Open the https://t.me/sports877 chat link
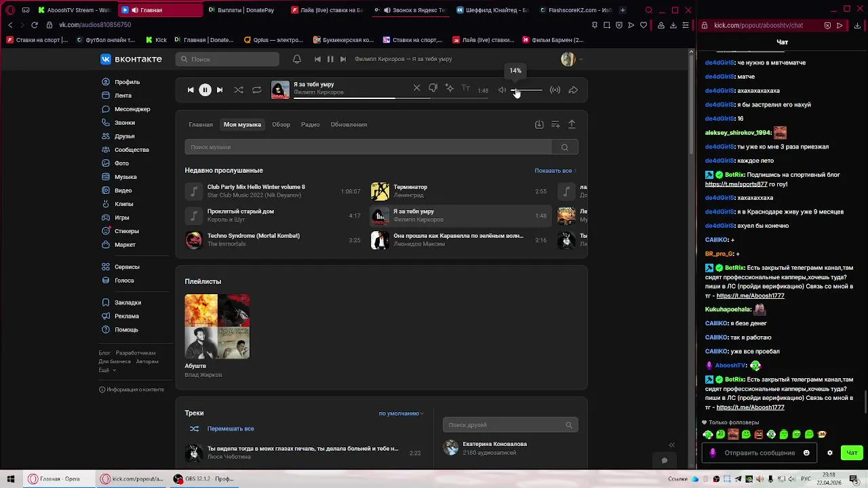This screenshot has height=488, width=868. coord(736,184)
